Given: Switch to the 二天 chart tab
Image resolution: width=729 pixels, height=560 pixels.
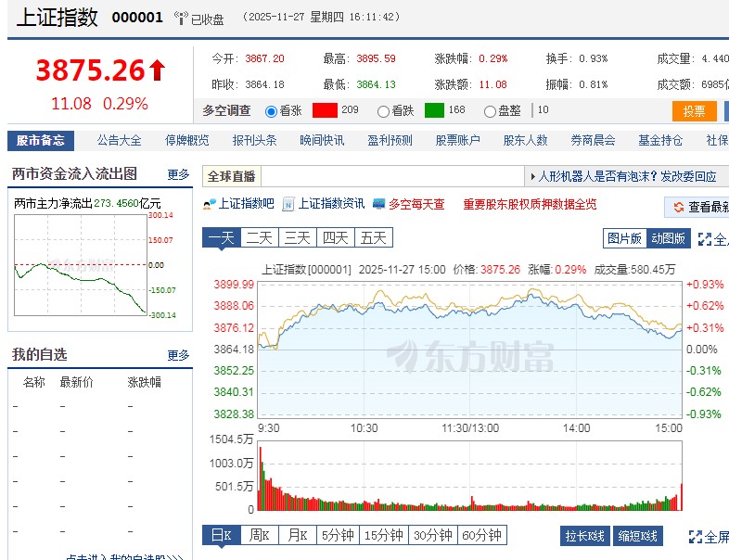Looking at the screenshot, I should (x=260, y=238).
